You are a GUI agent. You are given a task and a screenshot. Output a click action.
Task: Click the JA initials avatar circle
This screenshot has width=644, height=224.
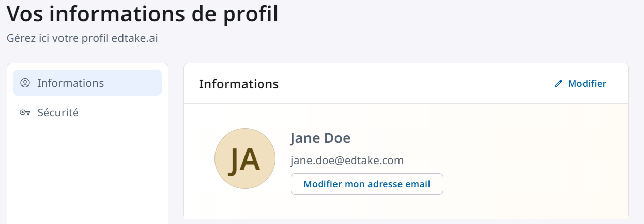click(x=245, y=158)
